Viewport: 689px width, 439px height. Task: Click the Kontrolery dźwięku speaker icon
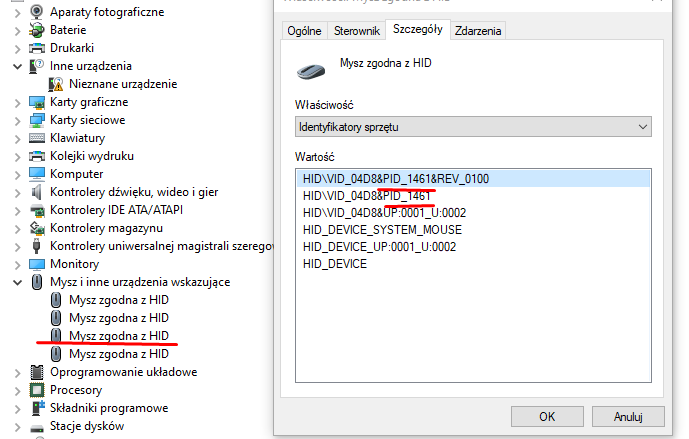click(x=38, y=192)
